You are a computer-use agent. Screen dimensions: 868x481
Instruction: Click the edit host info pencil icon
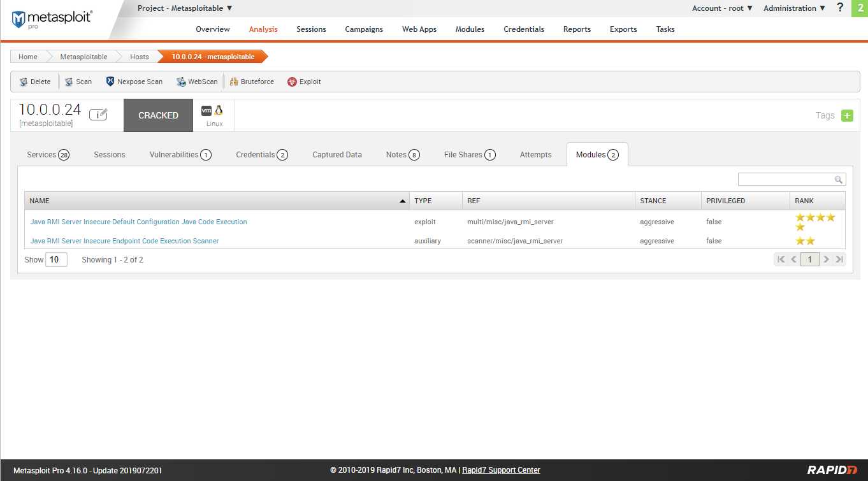click(x=98, y=114)
